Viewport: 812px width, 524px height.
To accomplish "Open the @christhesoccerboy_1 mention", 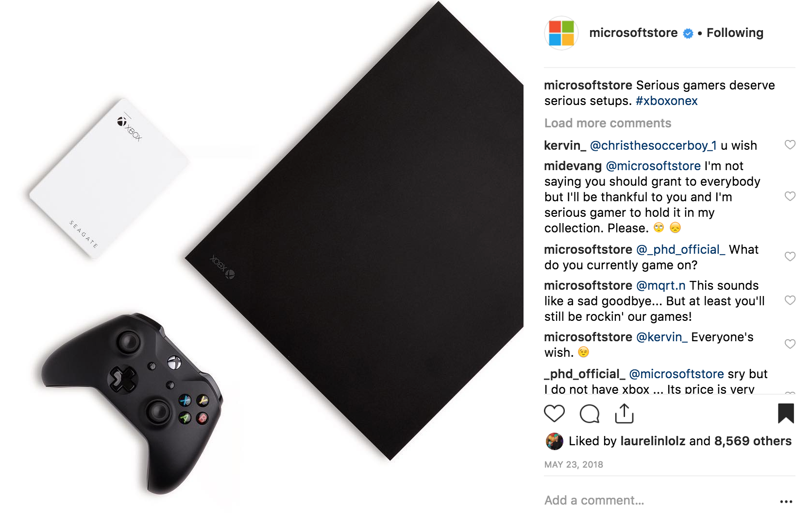I will click(653, 146).
